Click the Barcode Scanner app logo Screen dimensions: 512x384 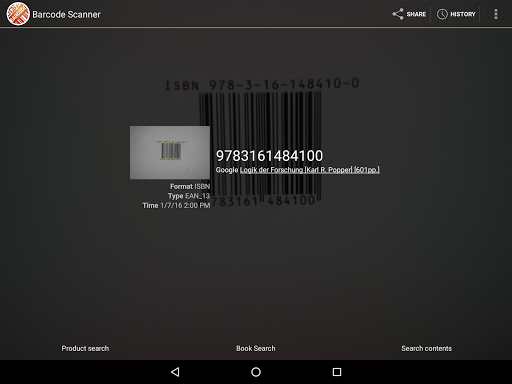(18, 14)
